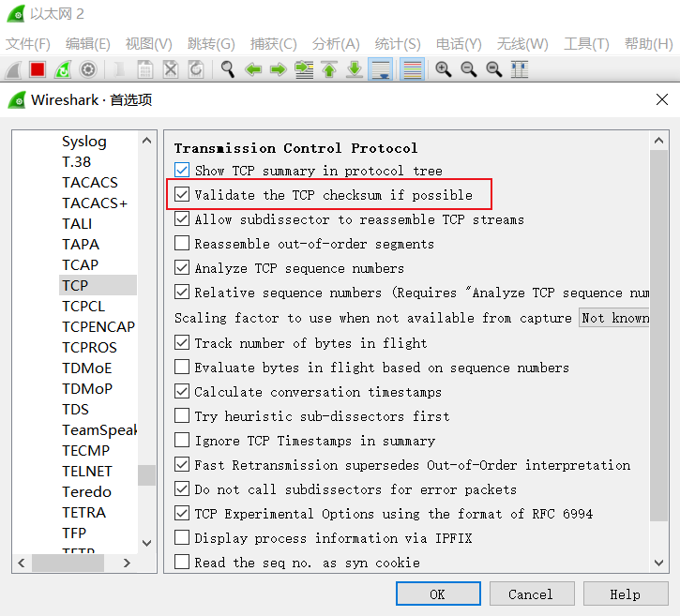Enable Reassemble out-of-order segments
The width and height of the screenshot is (680, 616).
[x=182, y=243]
